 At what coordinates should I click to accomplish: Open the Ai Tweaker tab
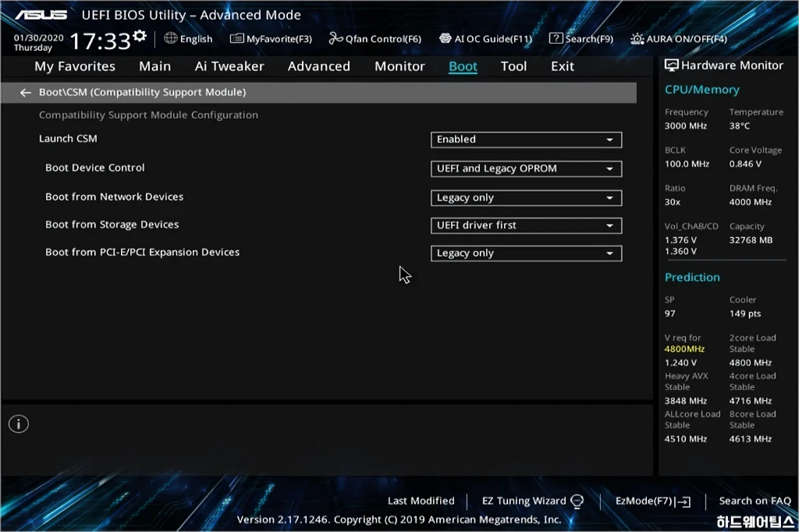tap(229, 66)
